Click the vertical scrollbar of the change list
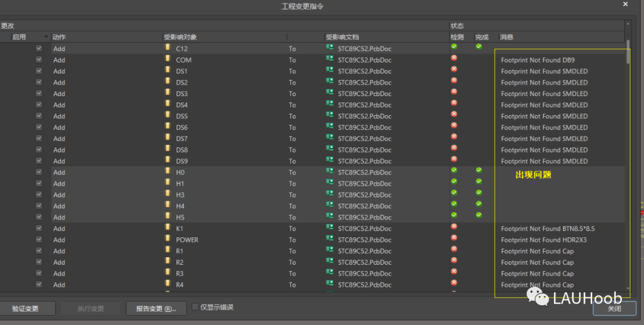 tap(627, 52)
